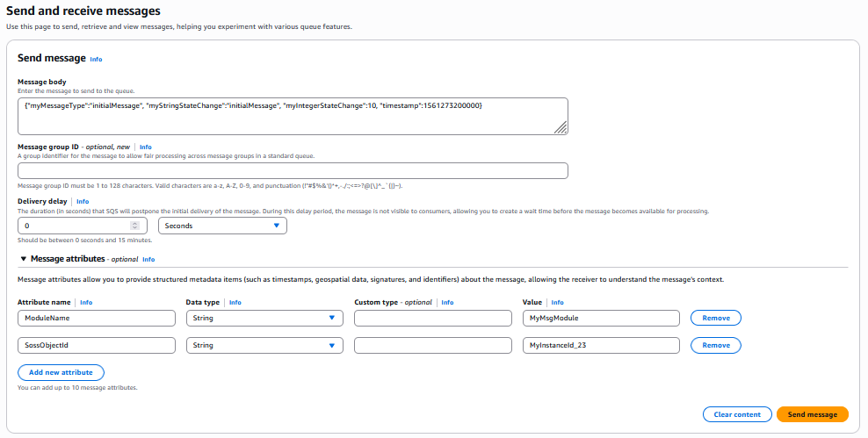This screenshot has height=438, width=868.
Task: Focus the Message group ID input field
Action: pos(293,171)
